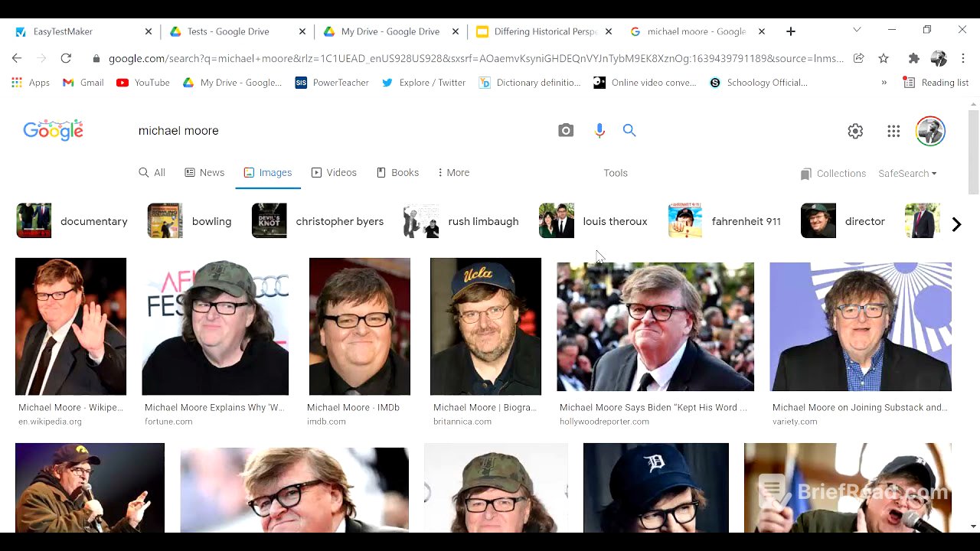Open the Britannica UCLA cap image thumbnail
980x551 pixels.
[485, 326]
